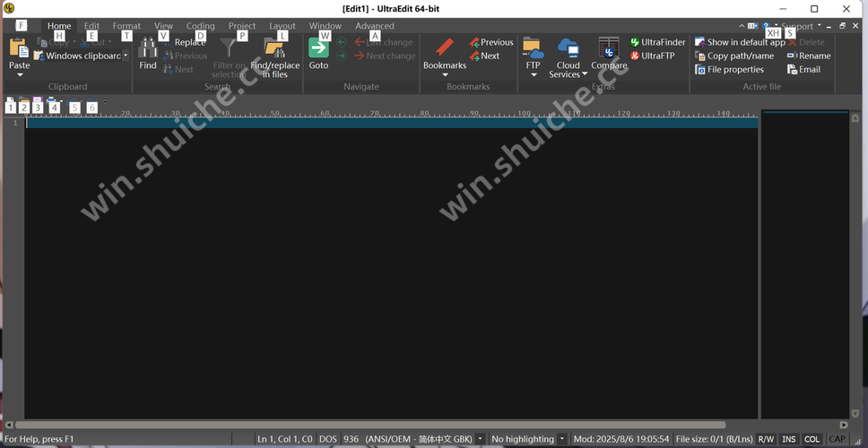The height and width of the screenshot is (448, 868).
Task: Click New file icon in quick access toolbar
Action: (11, 101)
